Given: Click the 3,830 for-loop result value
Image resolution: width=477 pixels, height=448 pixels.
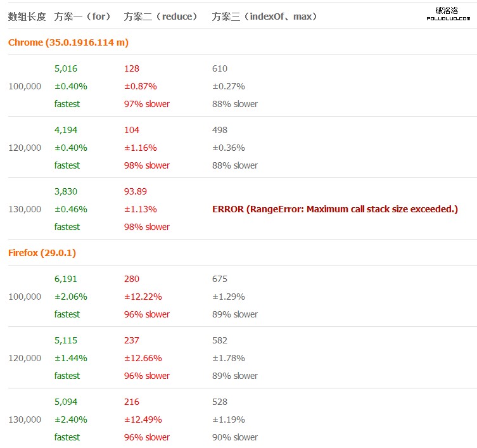Looking at the screenshot, I should click(66, 191).
